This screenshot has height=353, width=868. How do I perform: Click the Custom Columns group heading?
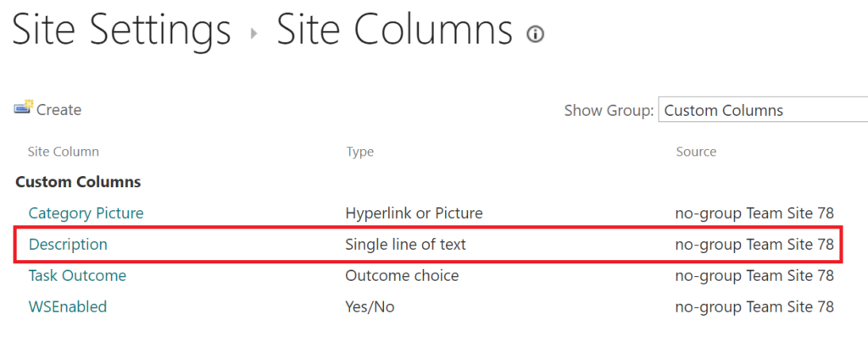click(x=78, y=182)
